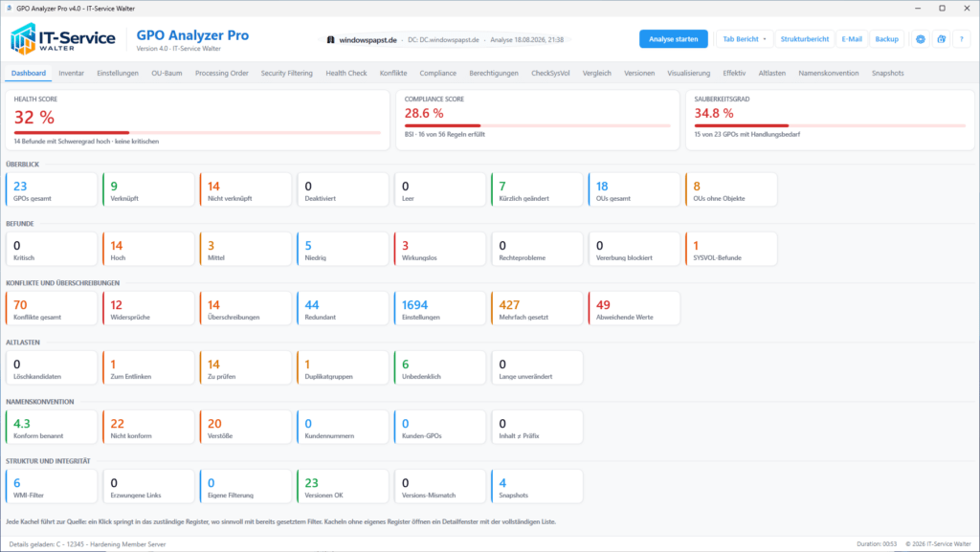
Task: Click the Verstöße tile showing 20
Action: pyautogui.click(x=246, y=427)
